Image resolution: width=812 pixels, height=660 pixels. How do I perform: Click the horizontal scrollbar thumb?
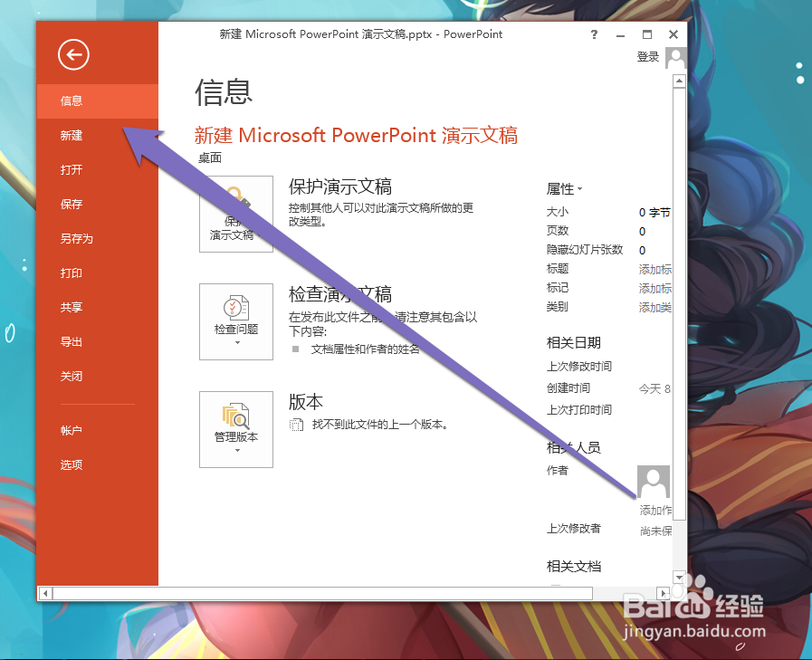pos(322,593)
